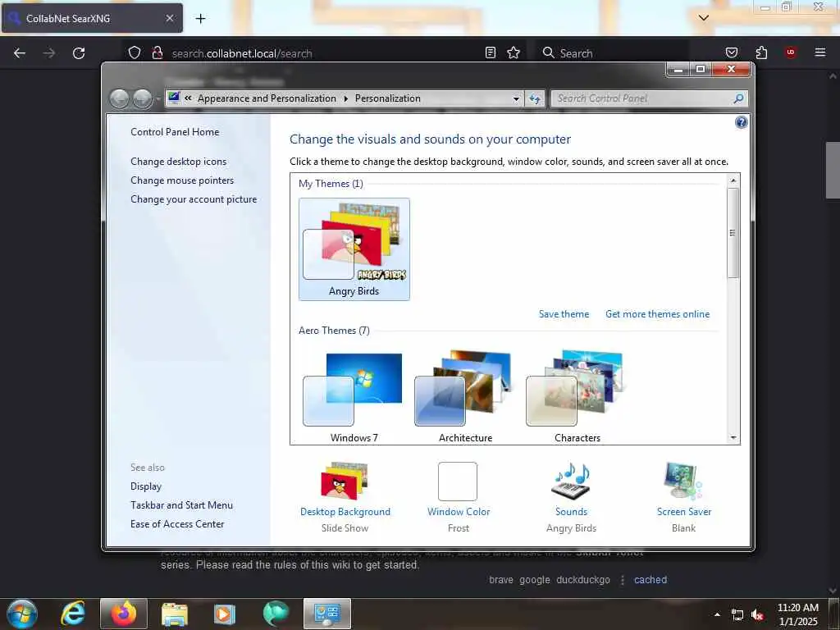Toggle Firefox reader view icon
This screenshot has width=840, height=630.
click(x=491, y=52)
